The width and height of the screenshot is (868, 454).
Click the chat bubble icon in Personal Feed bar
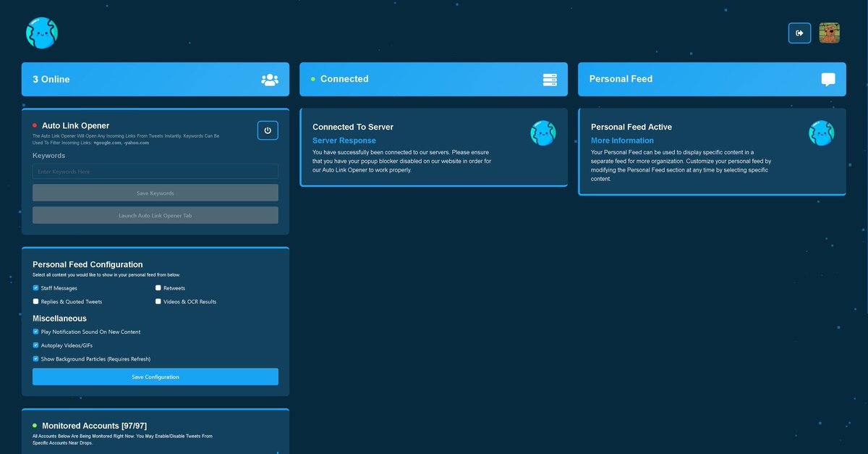[x=828, y=80]
